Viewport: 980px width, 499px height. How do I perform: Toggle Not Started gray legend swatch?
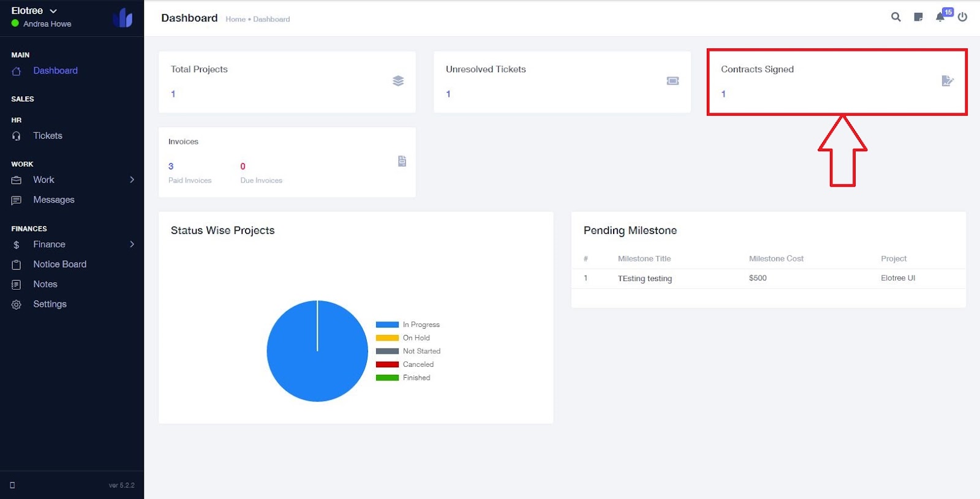tap(387, 351)
